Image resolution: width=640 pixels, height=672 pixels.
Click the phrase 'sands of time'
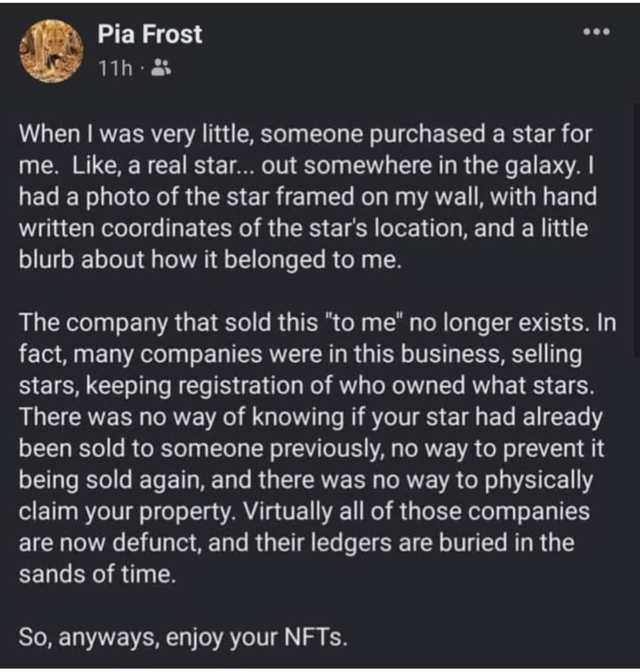tap(97, 574)
